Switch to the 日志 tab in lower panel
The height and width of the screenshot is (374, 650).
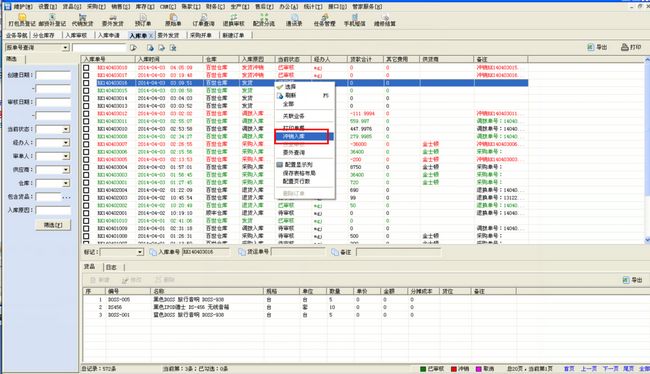click(x=111, y=267)
